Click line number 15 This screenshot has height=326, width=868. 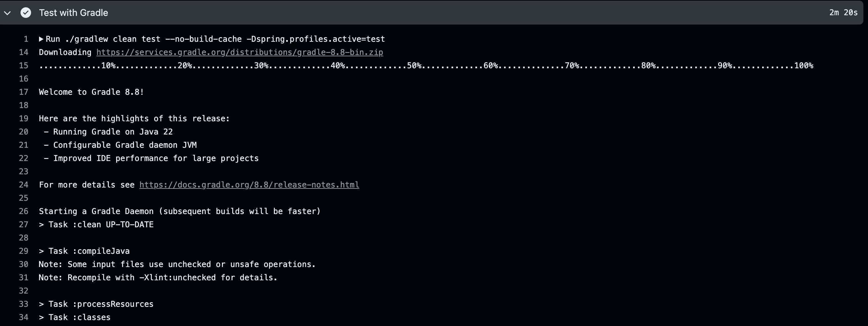click(x=23, y=66)
